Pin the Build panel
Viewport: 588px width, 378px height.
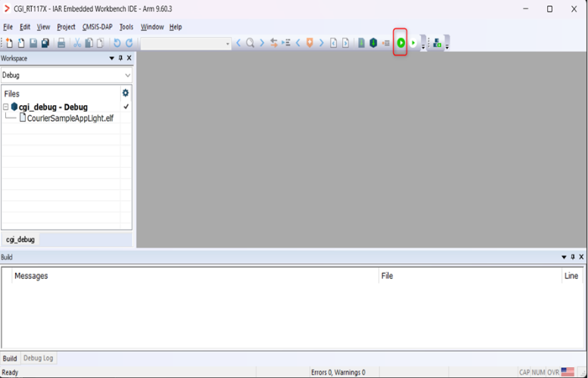[x=573, y=257]
